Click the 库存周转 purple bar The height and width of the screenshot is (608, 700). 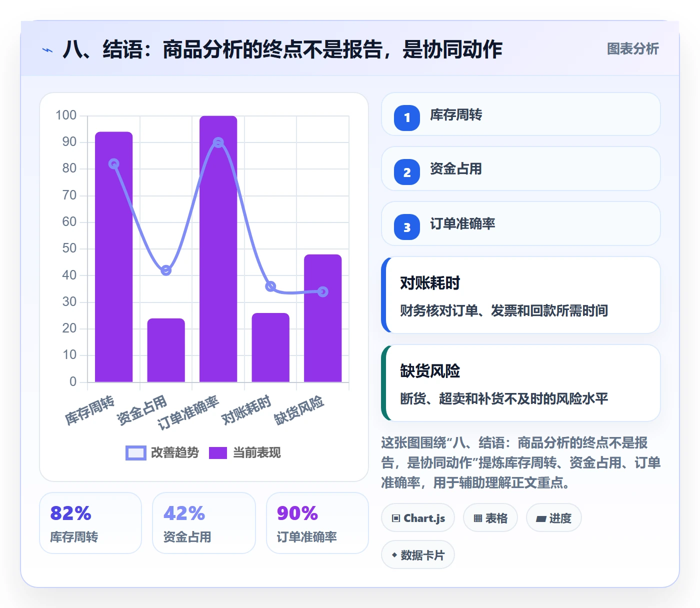tap(114, 257)
